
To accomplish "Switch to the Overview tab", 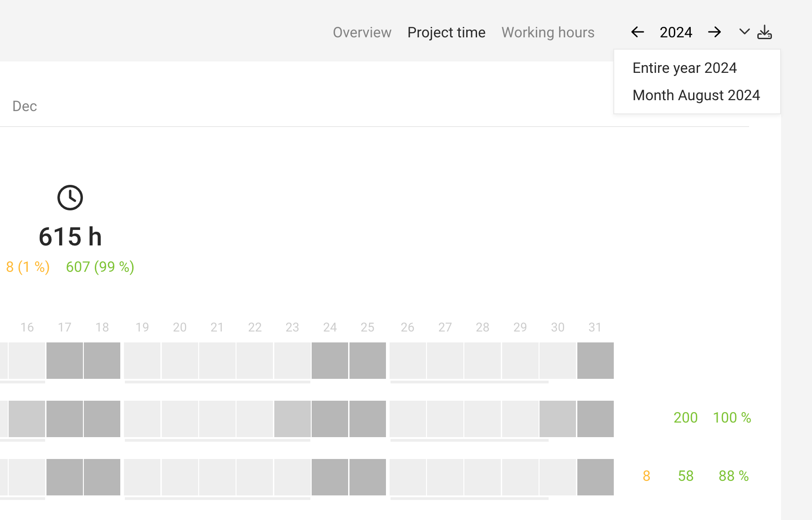I will (362, 32).
